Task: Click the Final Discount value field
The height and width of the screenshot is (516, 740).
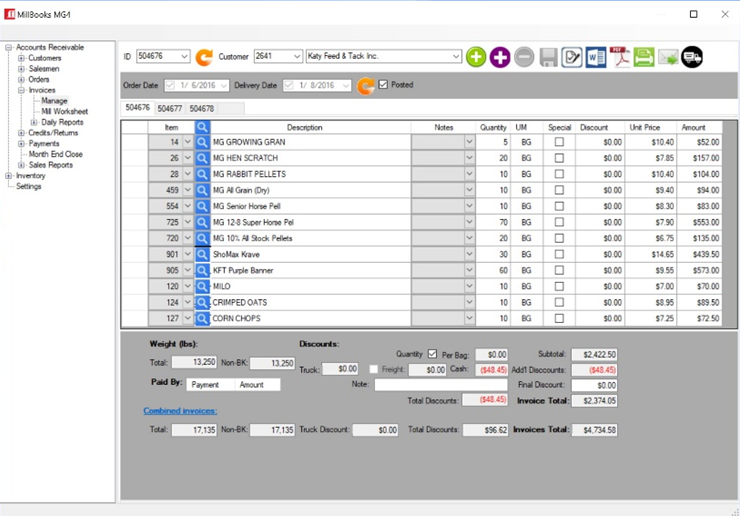Action: pyautogui.click(x=594, y=385)
